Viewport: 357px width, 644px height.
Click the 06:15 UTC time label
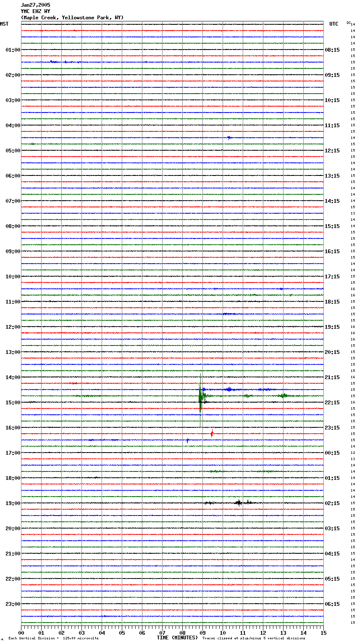[332, 604]
